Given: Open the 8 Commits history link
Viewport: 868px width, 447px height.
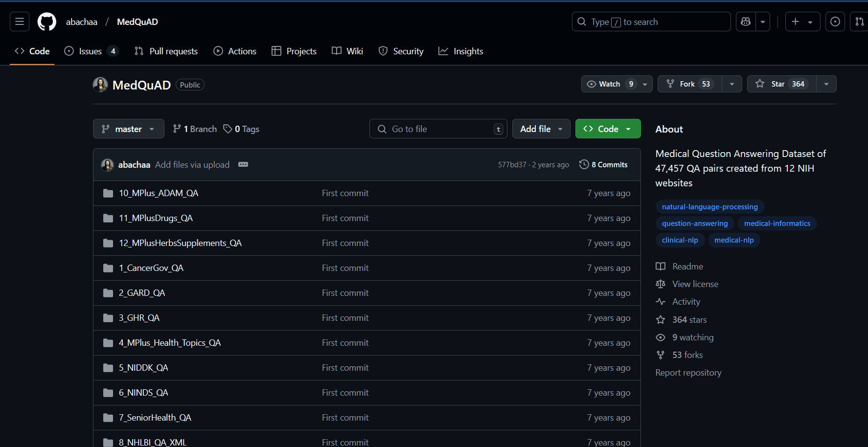Looking at the screenshot, I should click(x=603, y=164).
